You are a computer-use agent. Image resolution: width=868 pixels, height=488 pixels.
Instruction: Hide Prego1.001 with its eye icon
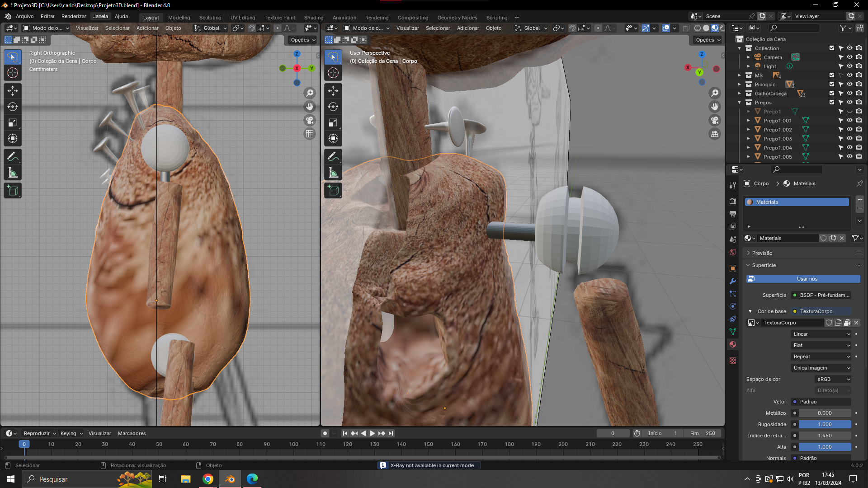849,121
